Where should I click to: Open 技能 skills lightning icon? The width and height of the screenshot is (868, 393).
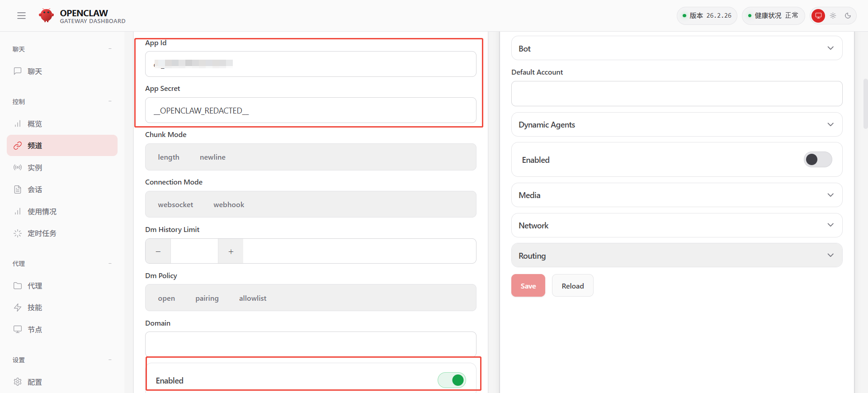pyautogui.click(x=18, y=308)
